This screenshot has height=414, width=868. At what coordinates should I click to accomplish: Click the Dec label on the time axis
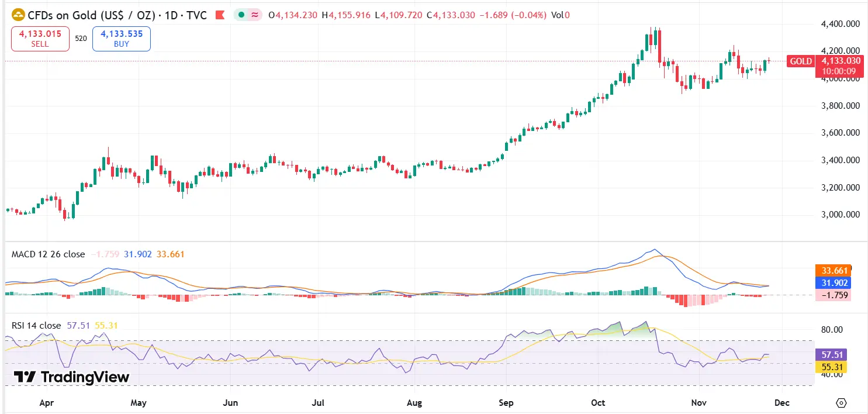781,403
